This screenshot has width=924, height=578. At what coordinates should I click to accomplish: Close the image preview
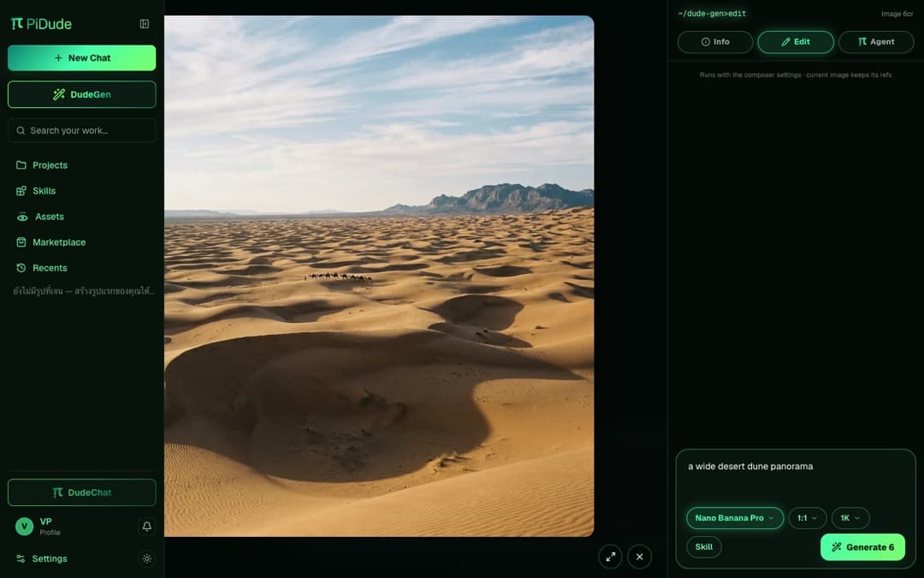(639, 557)
